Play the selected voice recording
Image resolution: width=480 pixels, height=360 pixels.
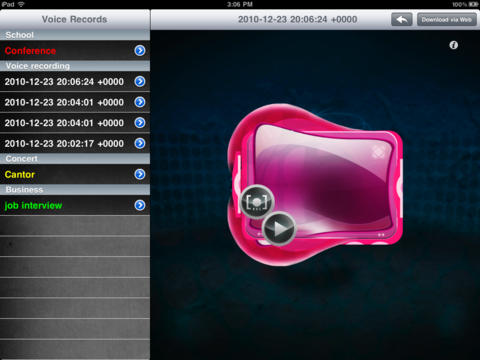(x=279, y=229)
